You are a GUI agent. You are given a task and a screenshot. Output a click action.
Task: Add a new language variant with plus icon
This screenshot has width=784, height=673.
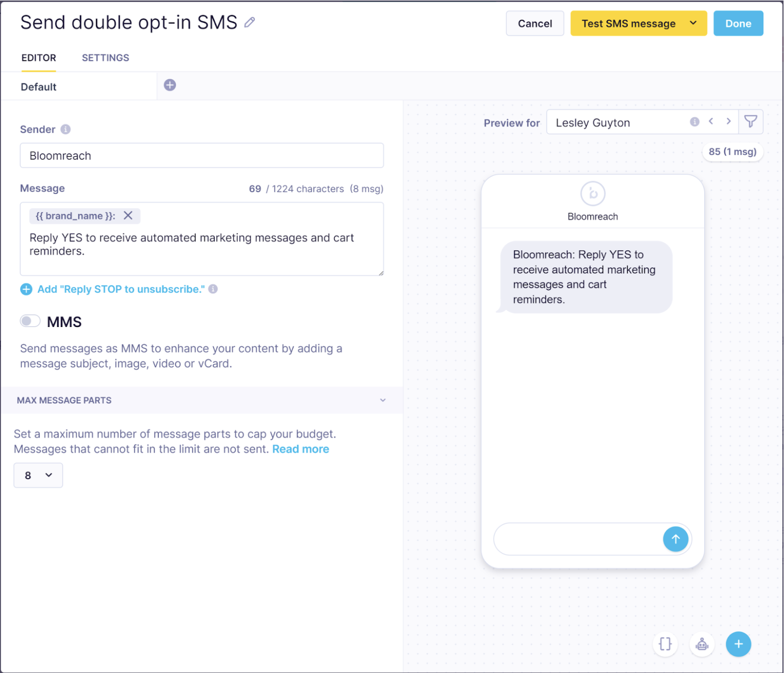tap(170, 85)
